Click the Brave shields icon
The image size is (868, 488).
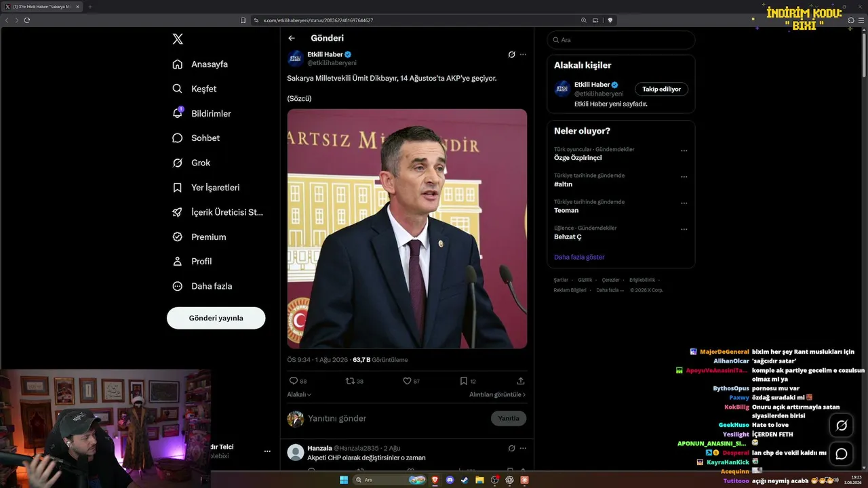pyautogui.click(x=610, y=20)
